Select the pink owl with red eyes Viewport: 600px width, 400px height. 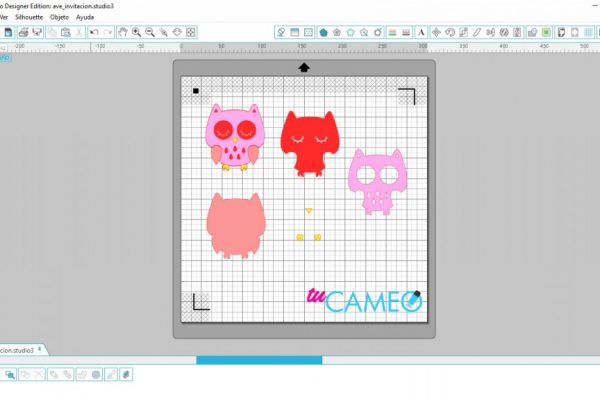click(x=235, y=137)
